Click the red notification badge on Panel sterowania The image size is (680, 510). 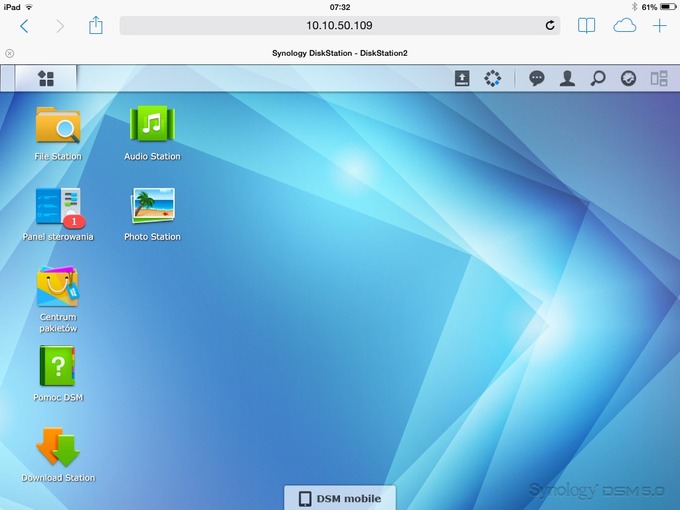pyautogui.click(x=74, y=221)
